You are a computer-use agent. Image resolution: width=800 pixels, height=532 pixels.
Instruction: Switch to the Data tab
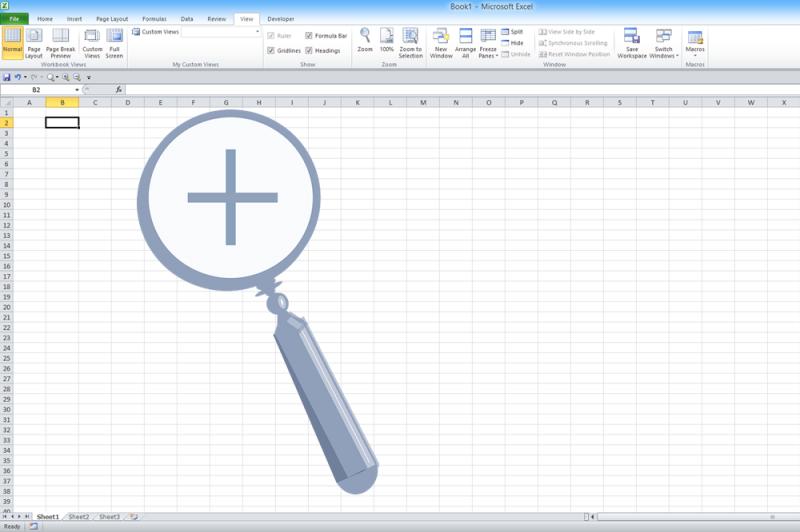click(x=187, y=19)
